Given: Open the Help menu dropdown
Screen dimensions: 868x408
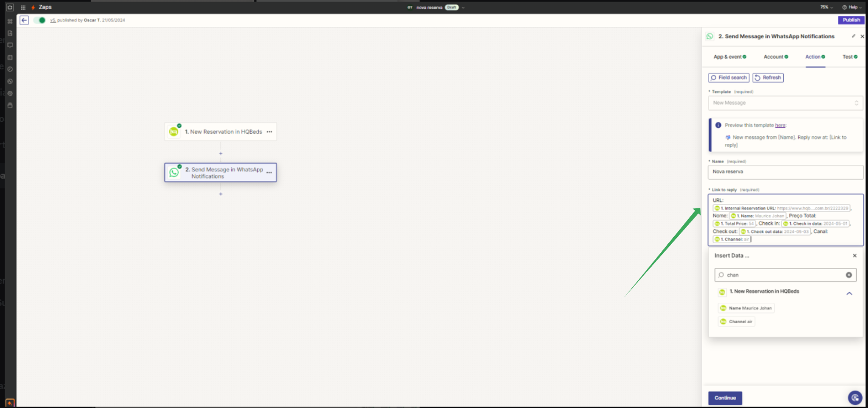Looking at the screenshot, I should 852,8.
